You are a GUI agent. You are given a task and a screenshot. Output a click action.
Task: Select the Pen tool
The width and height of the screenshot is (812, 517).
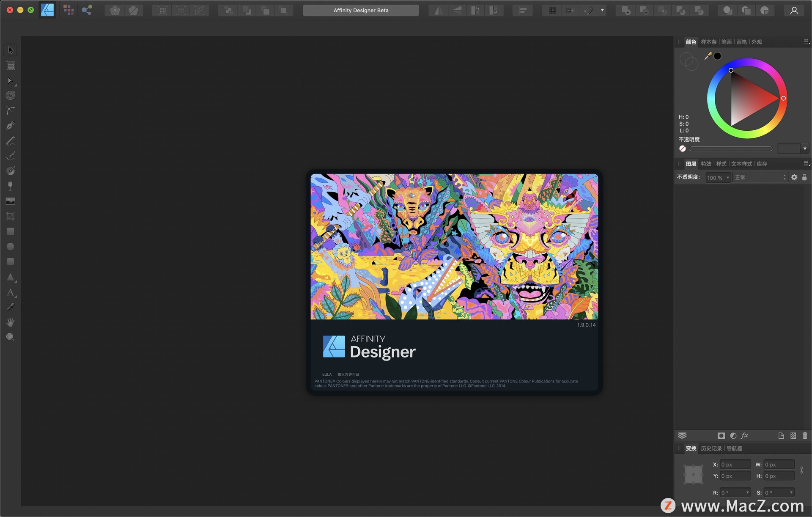[x=11, y=126]
